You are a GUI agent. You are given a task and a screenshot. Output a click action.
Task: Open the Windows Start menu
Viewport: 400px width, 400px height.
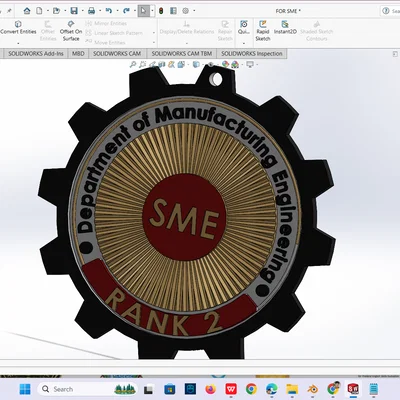point(25,389)
